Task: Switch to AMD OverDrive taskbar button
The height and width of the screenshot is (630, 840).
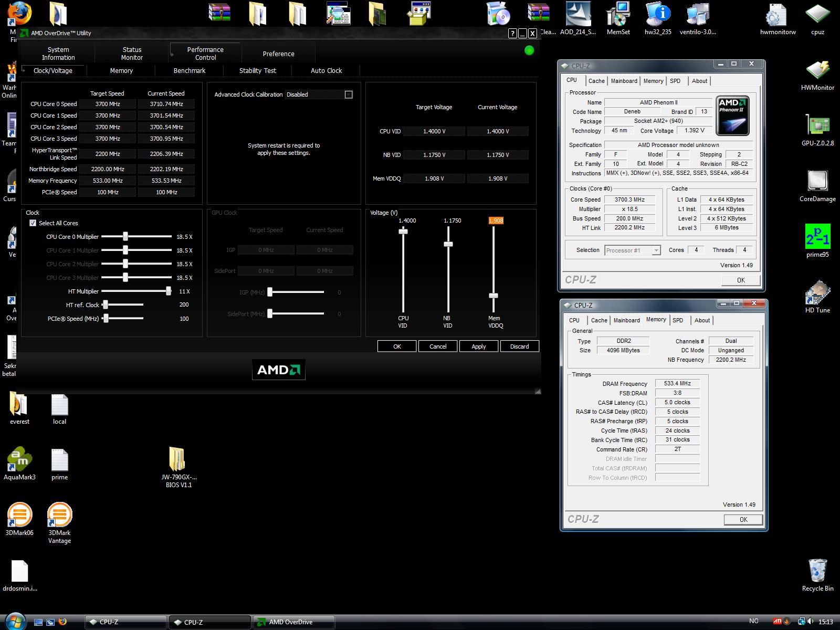Action: click(x=294, y=622)
